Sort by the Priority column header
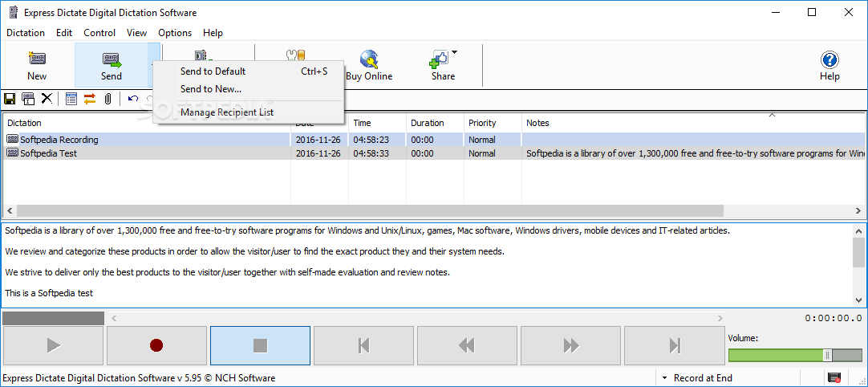Screen dimensions: 868x387 click(x=493, y=123)
